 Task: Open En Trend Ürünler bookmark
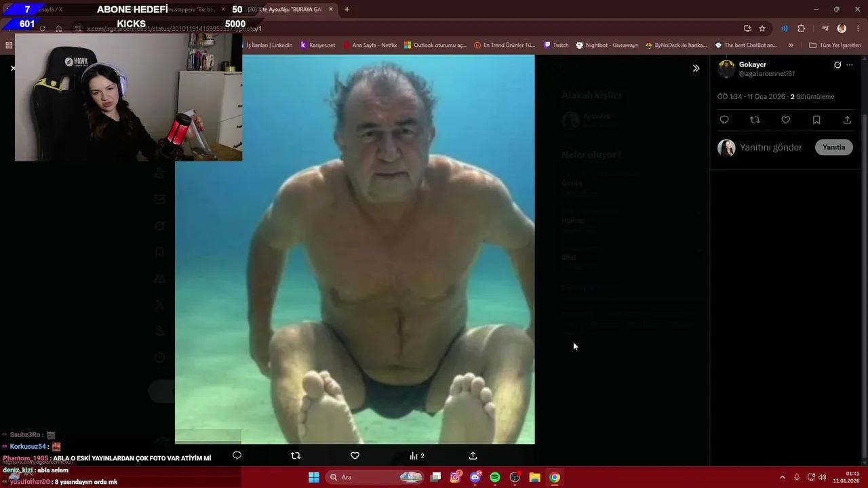click(504, 45)
